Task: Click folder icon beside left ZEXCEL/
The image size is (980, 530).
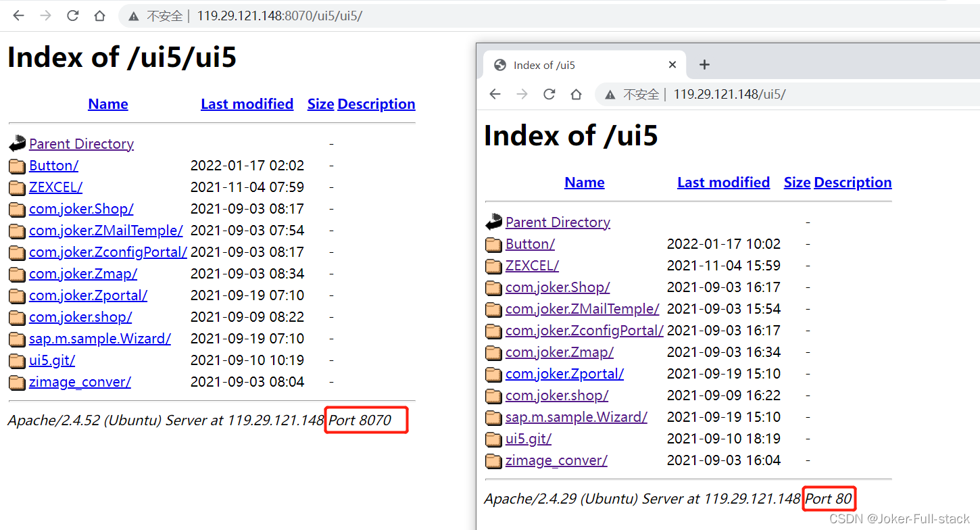Action: tap(17, 188)
